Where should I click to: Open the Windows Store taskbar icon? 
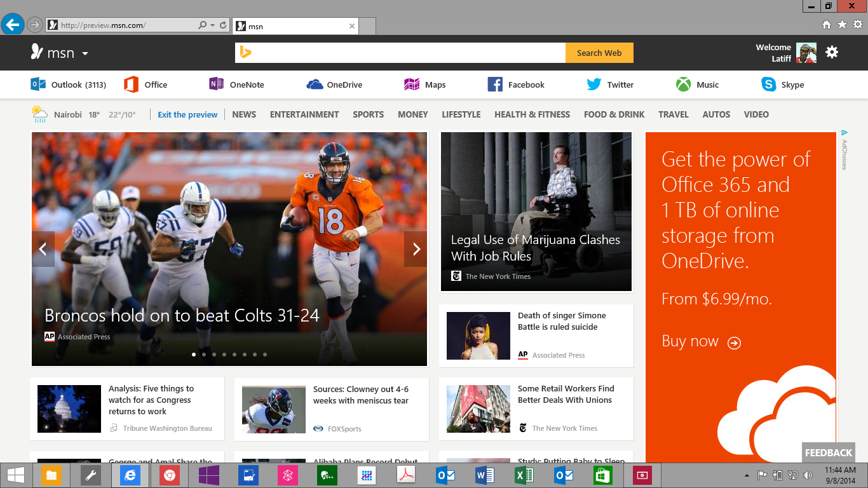point(602,475)
